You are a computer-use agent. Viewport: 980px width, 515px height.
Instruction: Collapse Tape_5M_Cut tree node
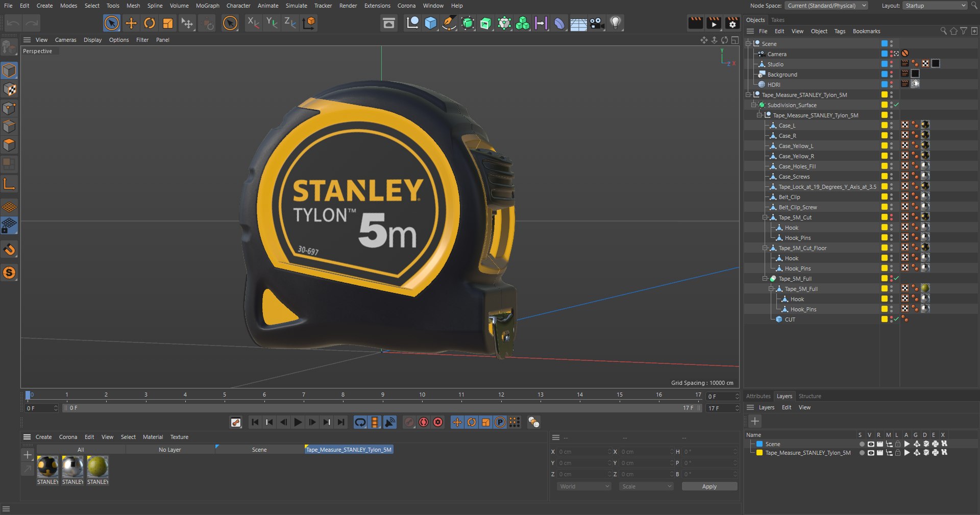(x=765, y=217)
